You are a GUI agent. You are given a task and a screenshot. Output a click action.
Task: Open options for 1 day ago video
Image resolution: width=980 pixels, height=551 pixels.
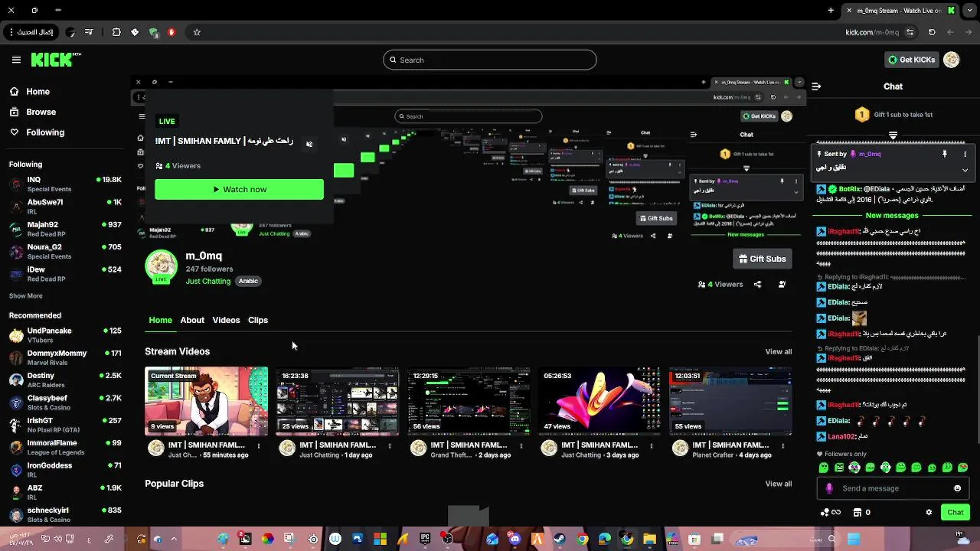[x=390, y=445]
